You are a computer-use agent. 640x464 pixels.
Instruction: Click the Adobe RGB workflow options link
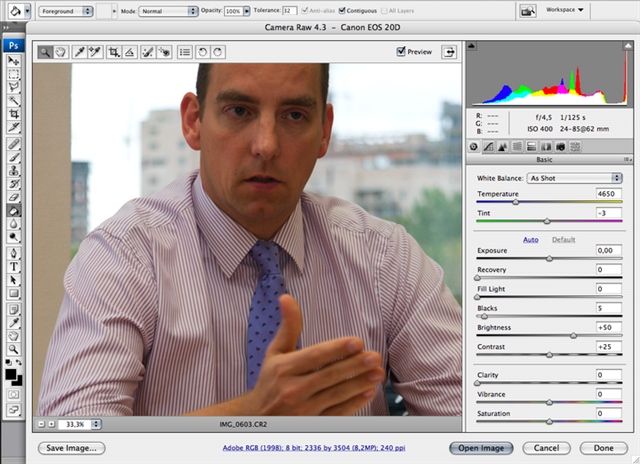pos(306,448)
